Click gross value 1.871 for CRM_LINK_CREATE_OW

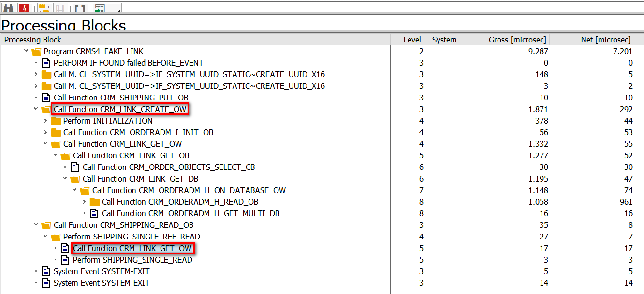(x=538, y=109)
